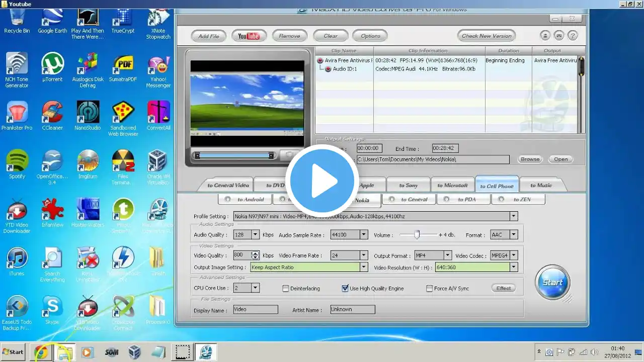Open the VirtualBox icon in the taskbar

pyautogui.click(x=134, y=352)
